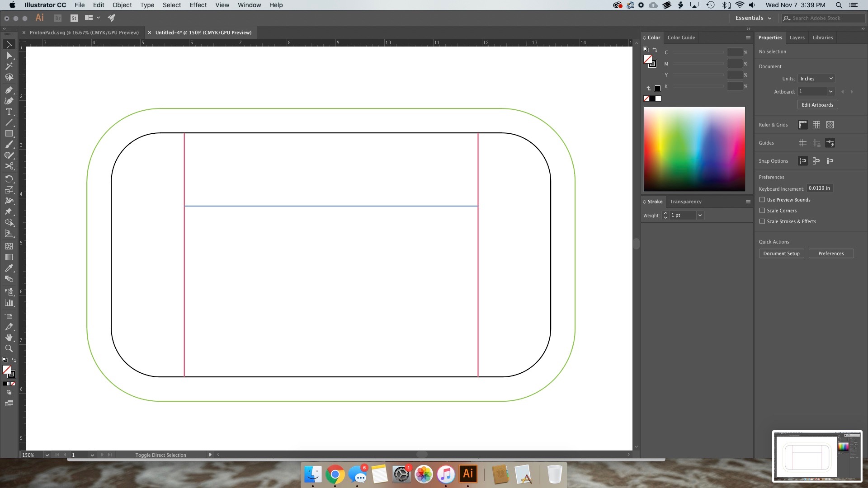The width and height of the screenshot is (868, 488).
Task: Select the Scissors tool
Action: tap(9, 166)
